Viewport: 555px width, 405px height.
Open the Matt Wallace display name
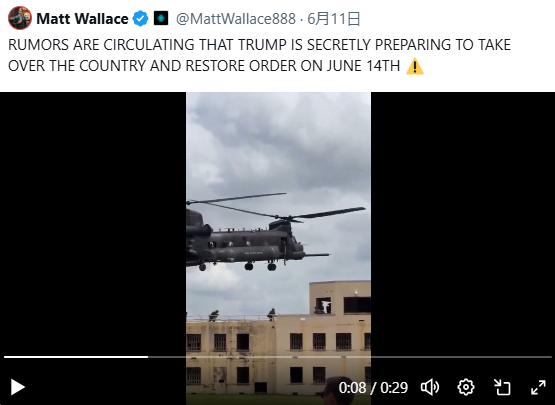pyautogui.click(x=82, y=19)
